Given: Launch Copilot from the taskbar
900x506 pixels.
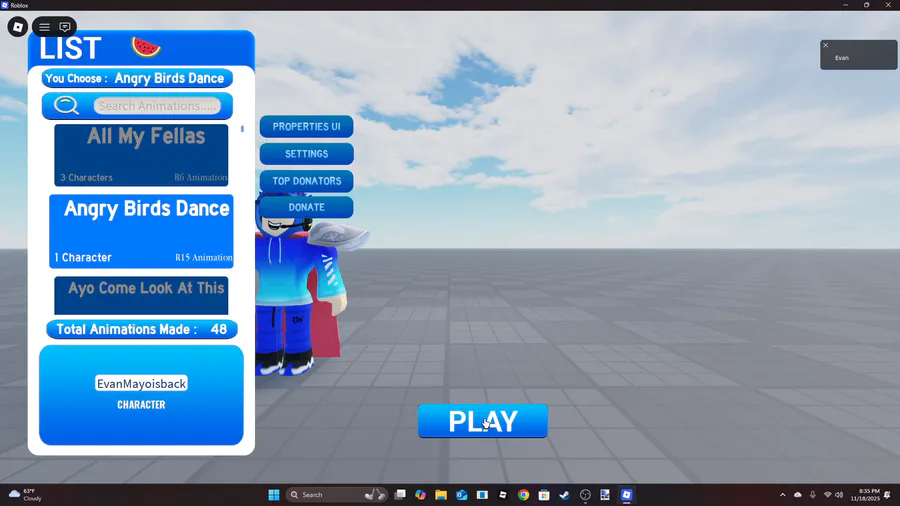Looking at the screenshot, I should (x=421, y=495).
